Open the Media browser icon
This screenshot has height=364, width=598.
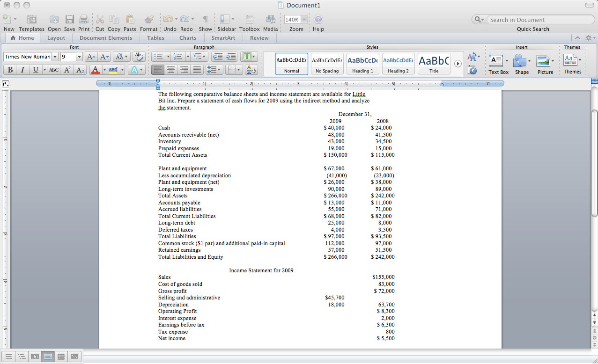pyautogui.click(x=271, y=19)
